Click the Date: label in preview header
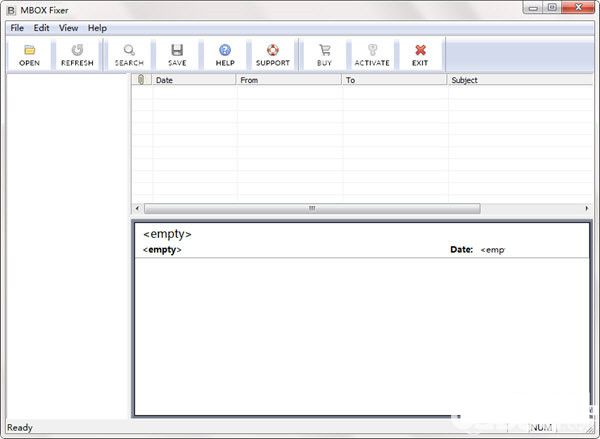The image size is (600, 439). [x=461, y=250]
